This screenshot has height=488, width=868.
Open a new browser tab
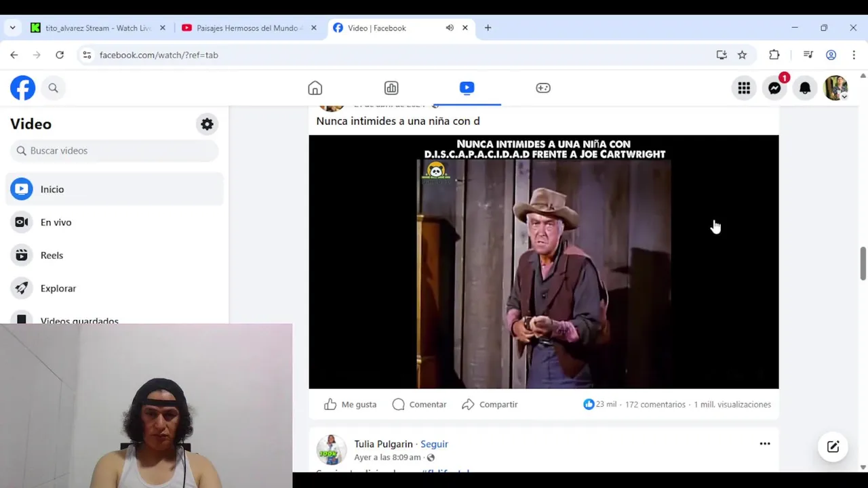(488, 28)
